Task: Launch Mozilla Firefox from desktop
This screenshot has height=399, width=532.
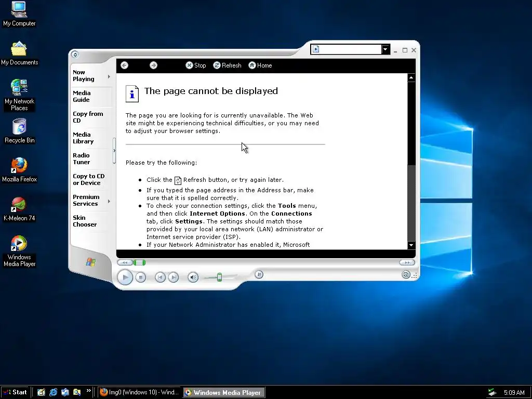Action: (19, 170)
